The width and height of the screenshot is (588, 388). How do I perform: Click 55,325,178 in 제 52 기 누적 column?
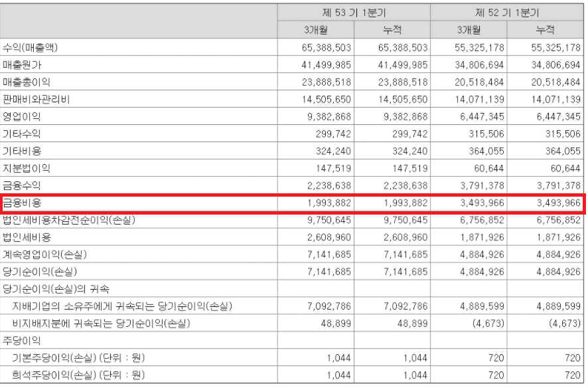(555, 48)
